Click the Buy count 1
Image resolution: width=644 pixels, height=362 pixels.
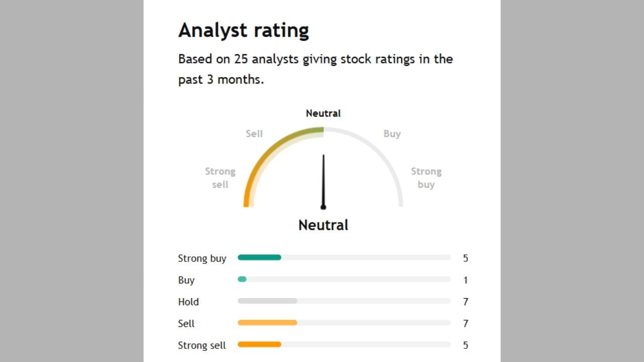click(465, 280)
